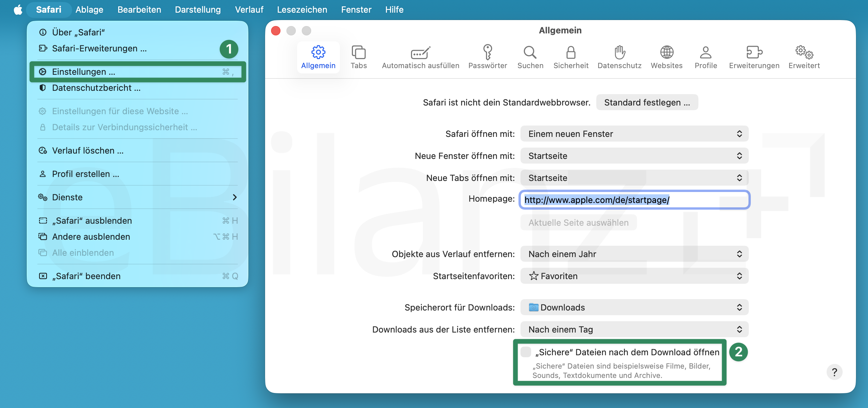This screenshot has height=408, width=868.
Task: Open the Ablage menu
Action: coord(89,9)
